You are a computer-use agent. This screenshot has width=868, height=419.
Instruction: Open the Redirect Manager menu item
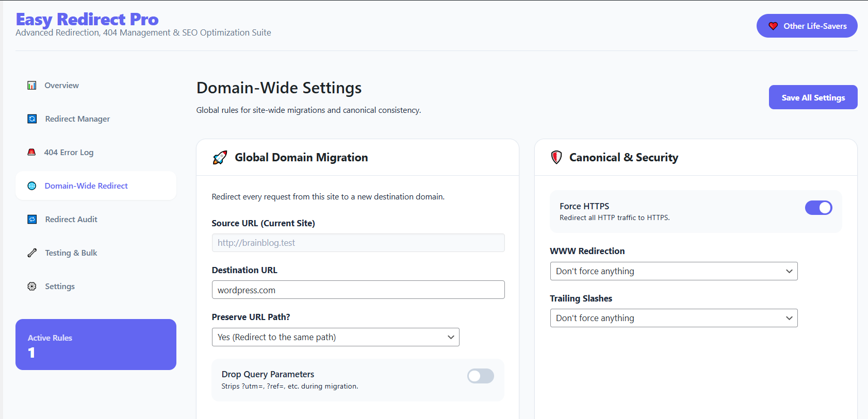pos(96,119)
